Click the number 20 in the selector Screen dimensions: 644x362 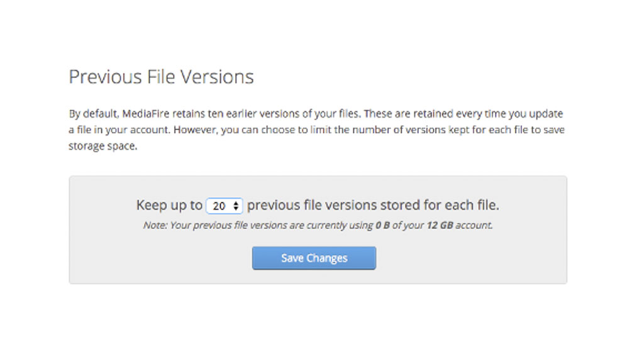tap(218, 206)
